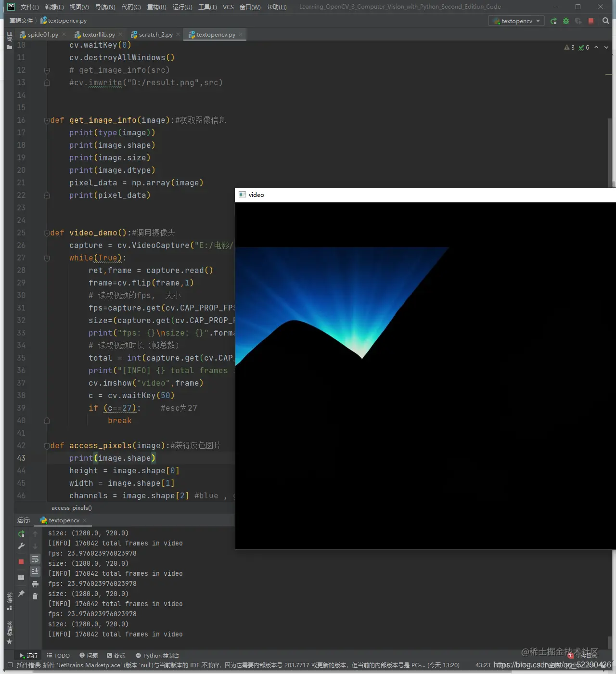Open the 帮助(H) menu

(276, 7)
